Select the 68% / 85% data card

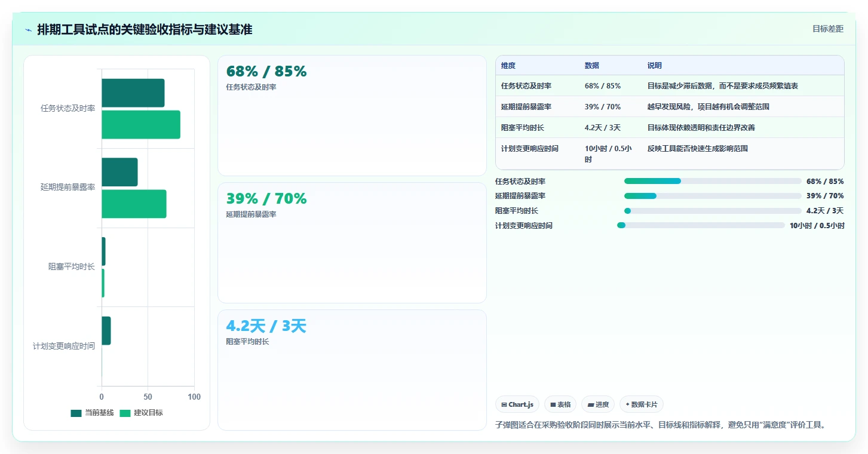pos(352,115)
